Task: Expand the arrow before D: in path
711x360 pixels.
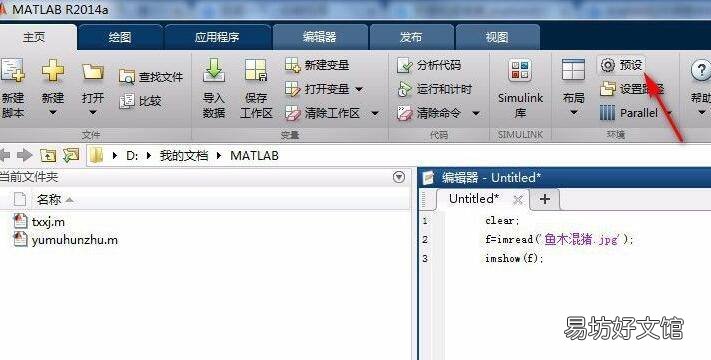Action: click(x=115, y=156)
